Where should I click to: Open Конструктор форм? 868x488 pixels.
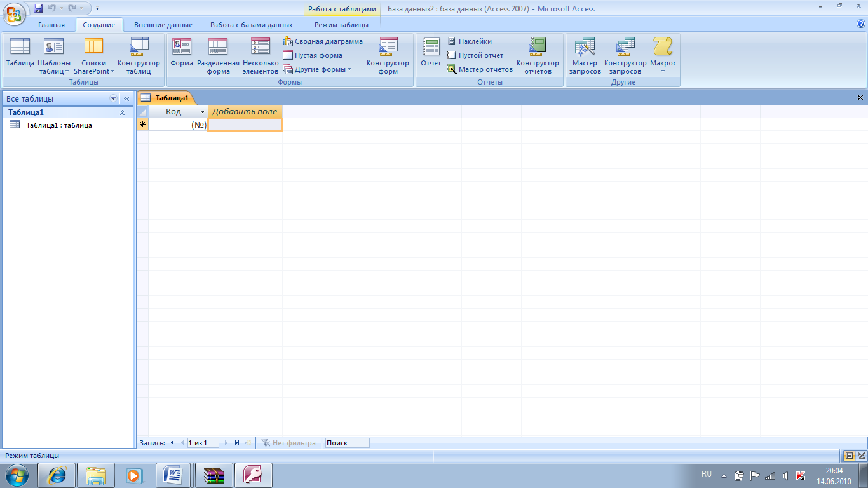click(x=388, y=56)
